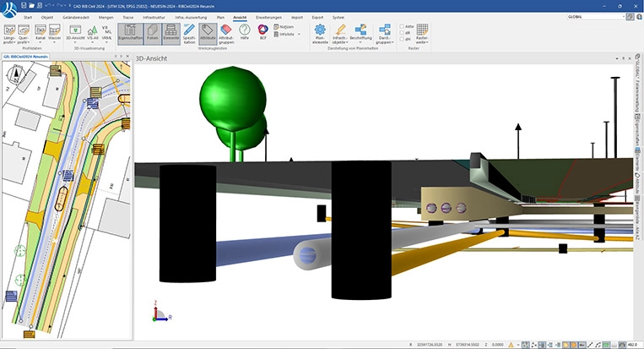The height and width of the screenshot is (349, 644).
Task: Click the open folder icon in title bar
Action: (x=31, y=6)
